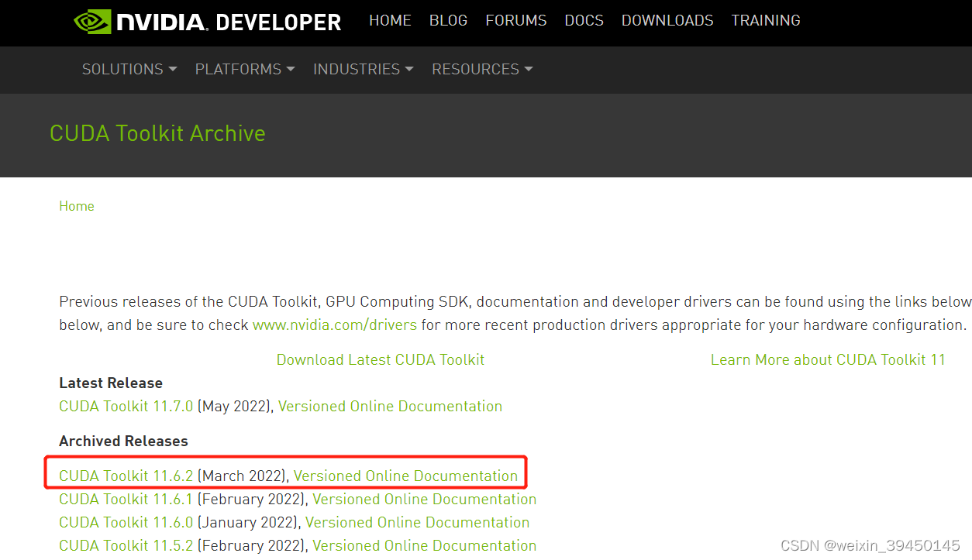Open the HOME menu item
The image size is (972, 560).
click(x=390, y=21)
